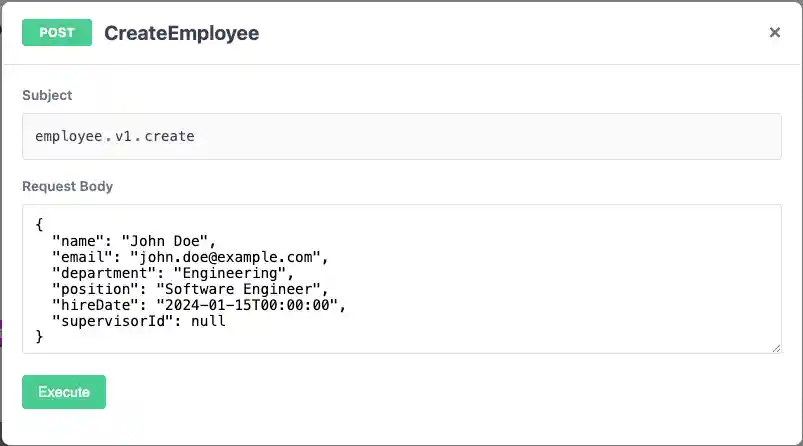This screenshot has height=446, width=803.
Task: Click the Subject label
Action: pos(47,95)
